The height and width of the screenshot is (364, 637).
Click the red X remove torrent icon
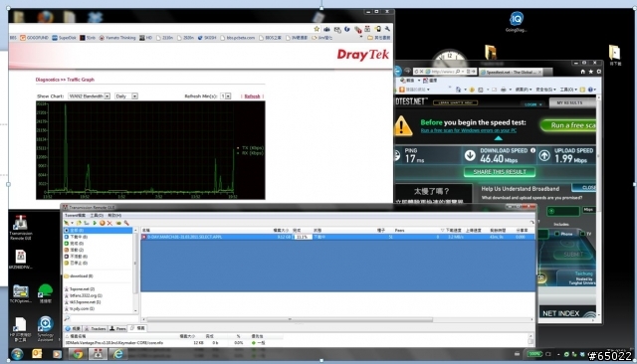pos(109,223)
